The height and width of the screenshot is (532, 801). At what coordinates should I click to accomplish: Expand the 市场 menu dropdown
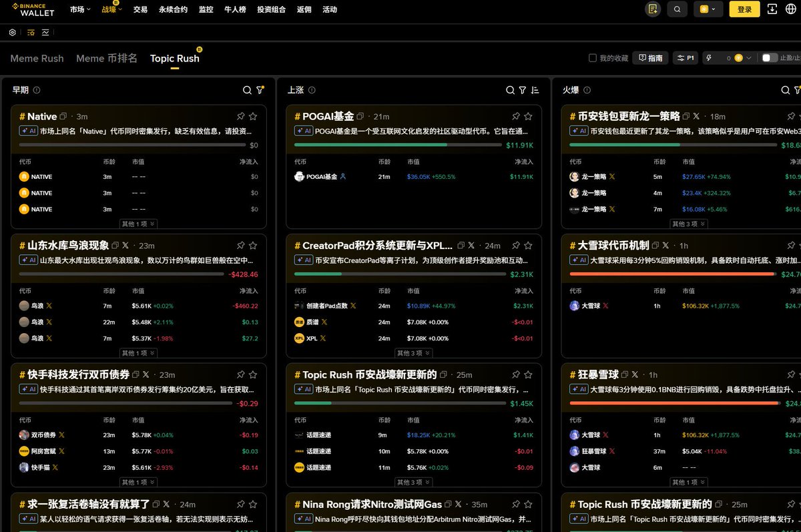tap(80, 9)
